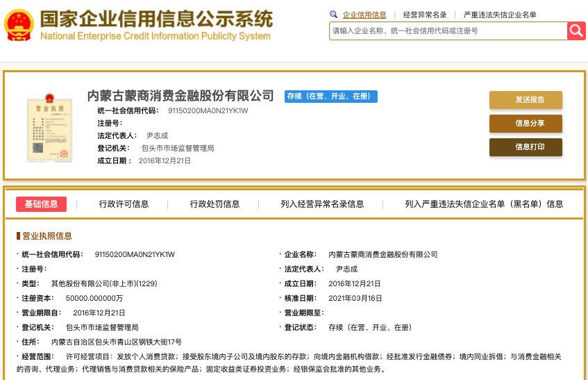588x380 pixels.
Task: Click the 营业执照信息 section heading
Action: coord(47,236)
